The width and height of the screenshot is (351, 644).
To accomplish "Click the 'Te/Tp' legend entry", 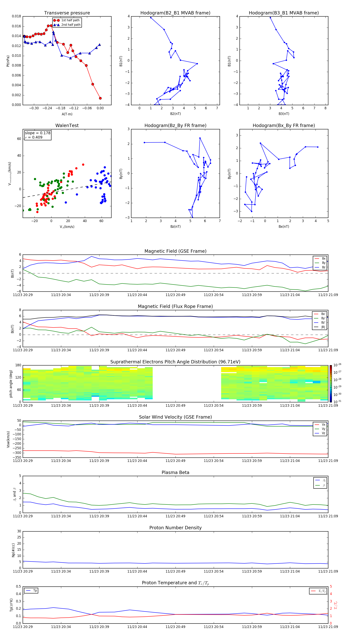I will 318,591.
